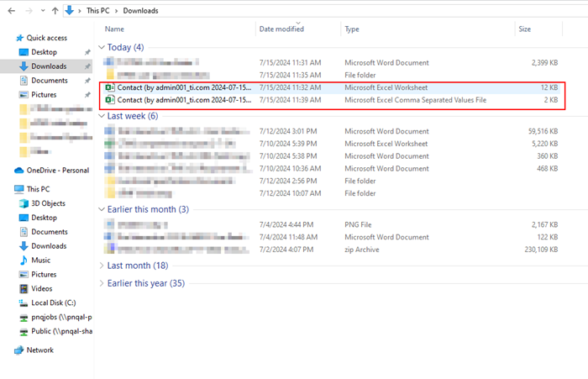This screenshot has height=379, width=588.
Task: Sort by Date modified column header
Action: click(x=281, y=29)
